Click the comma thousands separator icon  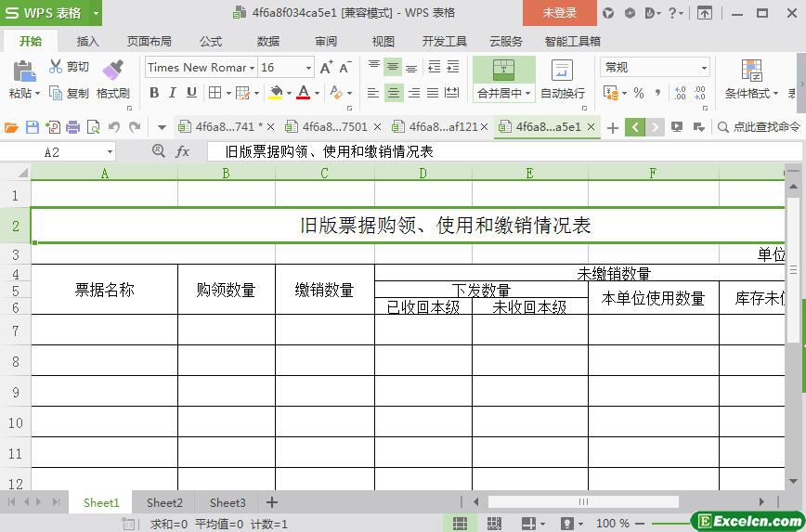click(657, 93)
